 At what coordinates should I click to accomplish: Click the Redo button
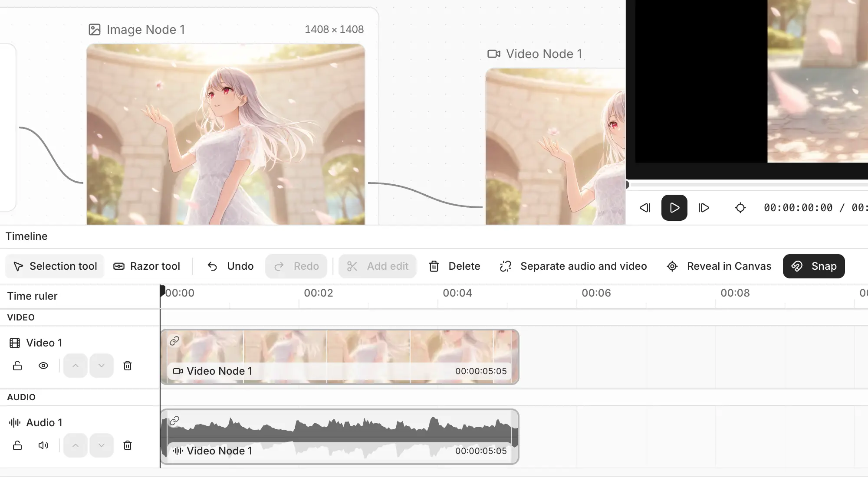[x=296, y=266]
